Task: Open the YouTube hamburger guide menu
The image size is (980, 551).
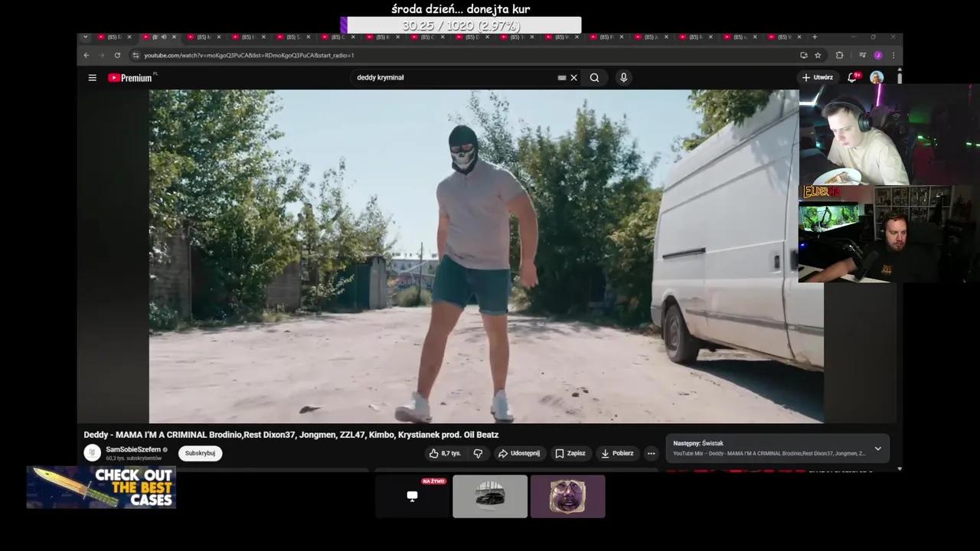Action: (92, 77)
